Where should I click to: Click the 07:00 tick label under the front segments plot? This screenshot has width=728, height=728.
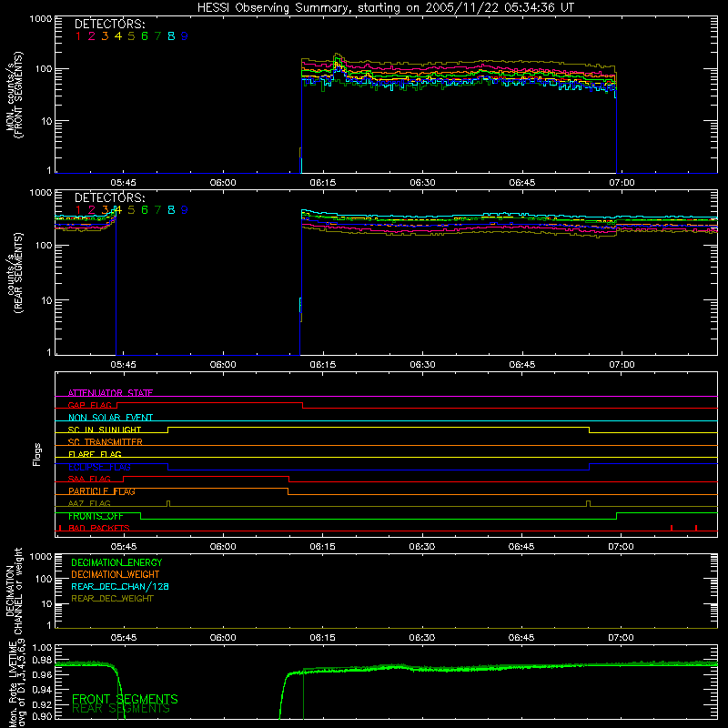point(622,183)
